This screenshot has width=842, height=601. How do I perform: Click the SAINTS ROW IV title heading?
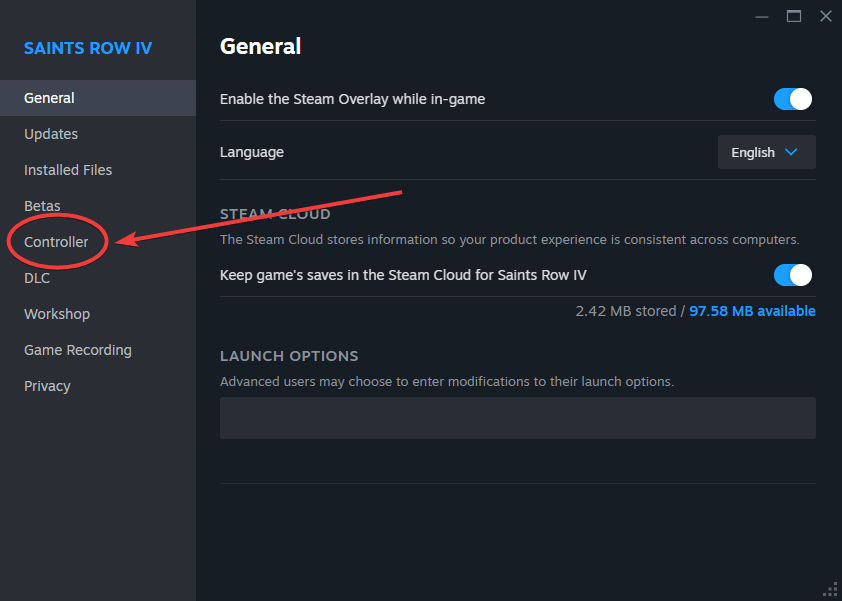(88, 48)
